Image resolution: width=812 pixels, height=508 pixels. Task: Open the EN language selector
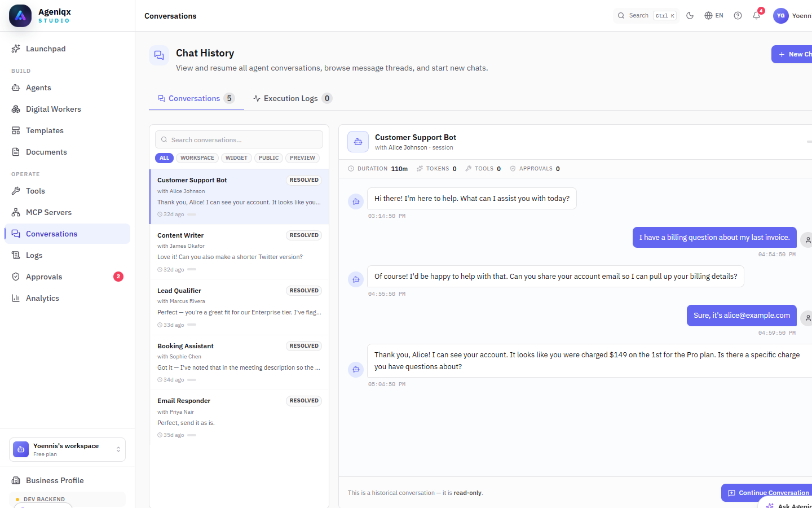[x=714, y=16]
